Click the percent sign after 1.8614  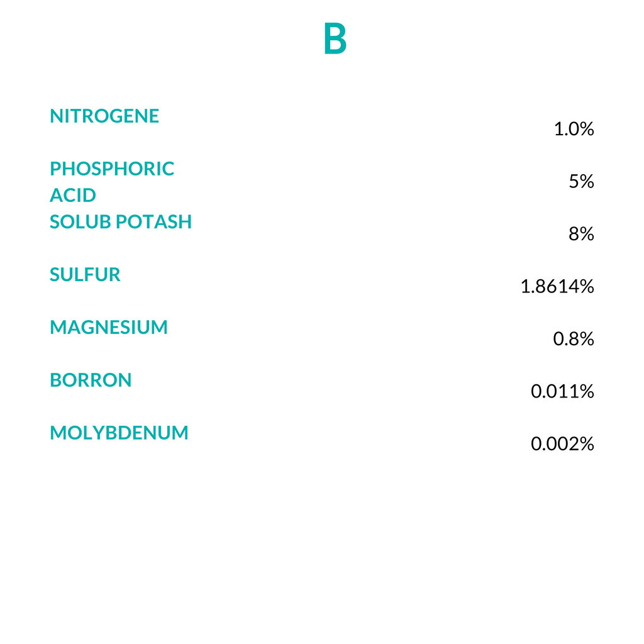point(587,286)
